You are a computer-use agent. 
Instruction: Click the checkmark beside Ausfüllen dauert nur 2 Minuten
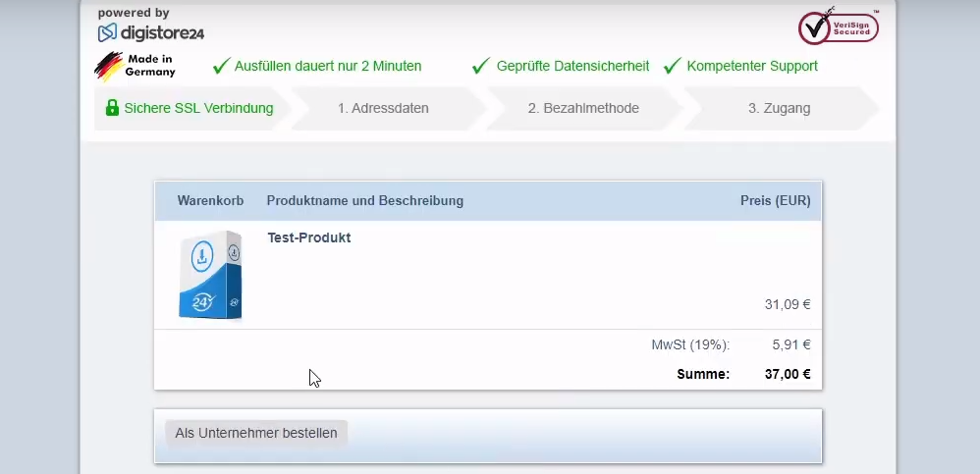coord(221,66)
